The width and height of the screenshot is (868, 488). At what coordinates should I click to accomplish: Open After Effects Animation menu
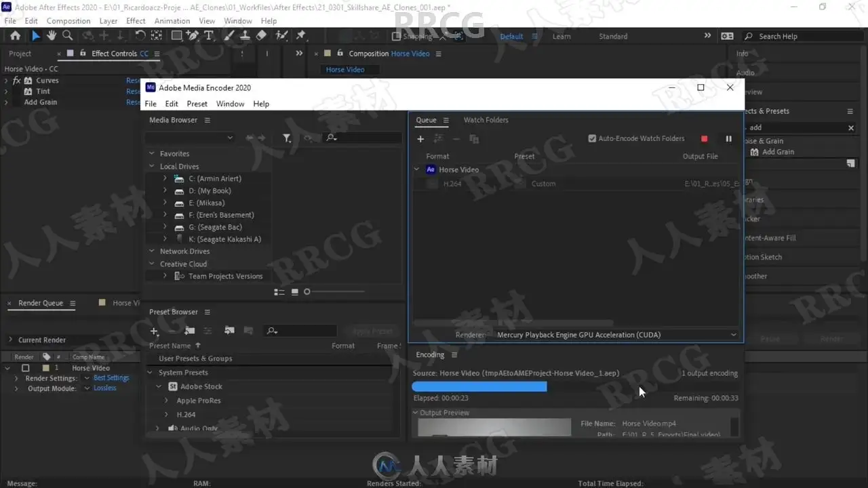172,21
